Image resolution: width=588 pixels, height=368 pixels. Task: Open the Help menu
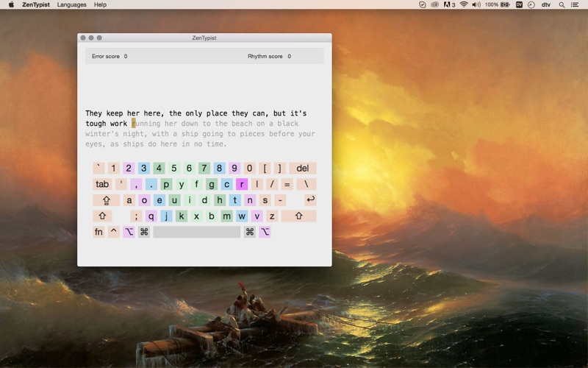(x=100, y=4)
